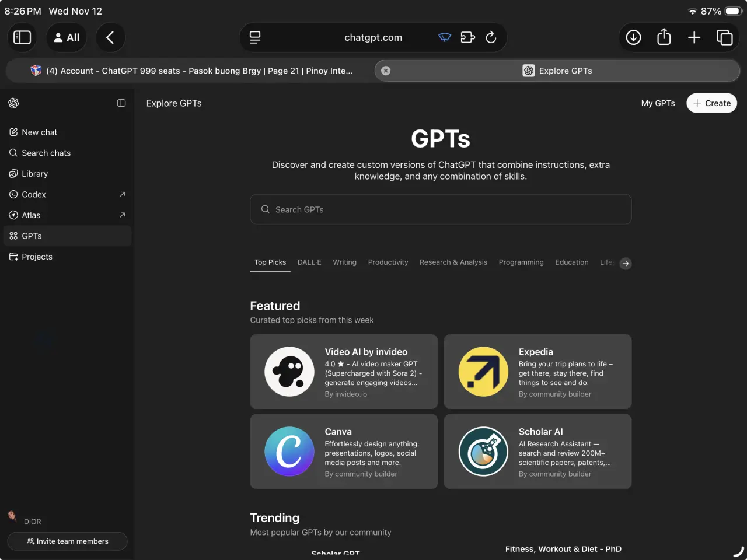Viewport: 747px width, 560px height.
Task: Open Atlas in the sidebar
Action: 67,215
